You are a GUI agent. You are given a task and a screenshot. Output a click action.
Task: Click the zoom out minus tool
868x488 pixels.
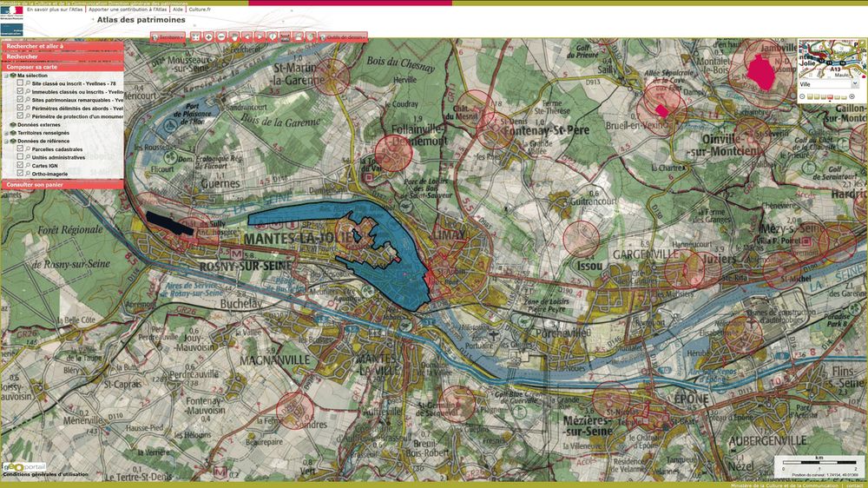(x=221, y=36)
